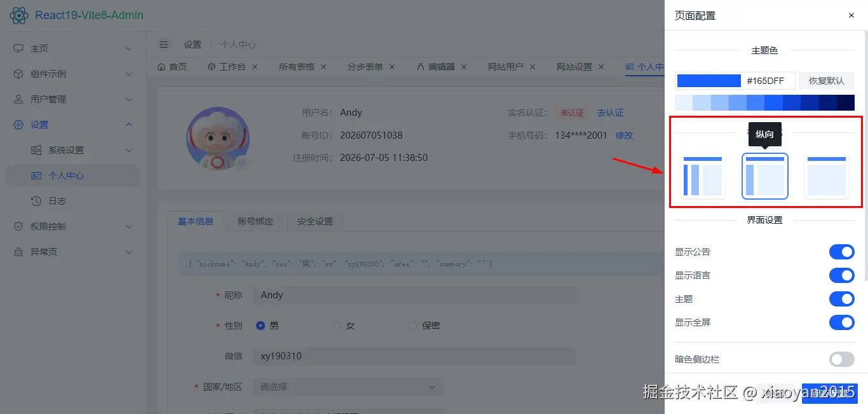This screenshot has width=868, height=414.
Task: Select the top-header-only layout thumbnail
Action: 827,176
